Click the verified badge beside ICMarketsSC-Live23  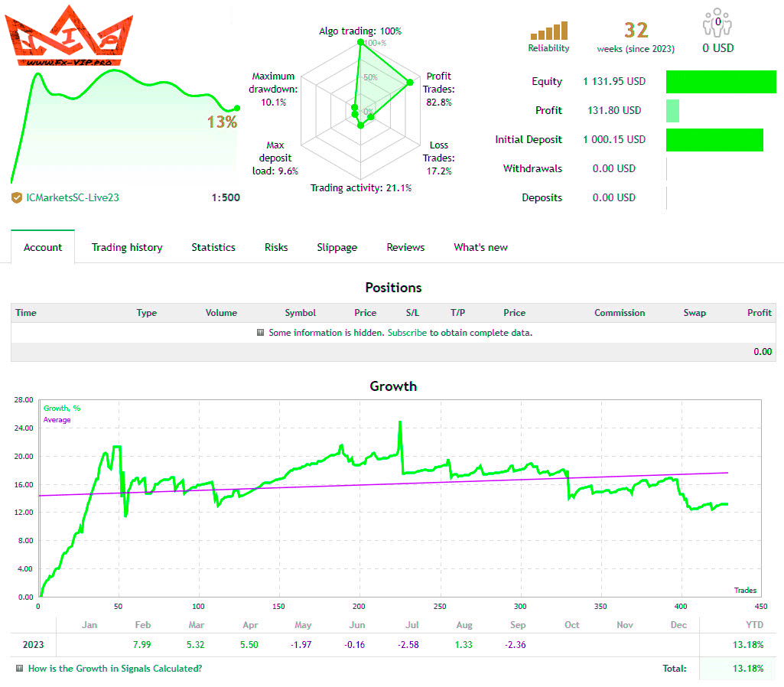(17, 197)
